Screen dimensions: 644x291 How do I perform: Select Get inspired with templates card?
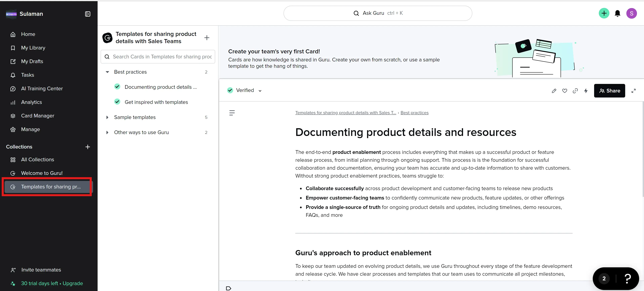point(156,102)
